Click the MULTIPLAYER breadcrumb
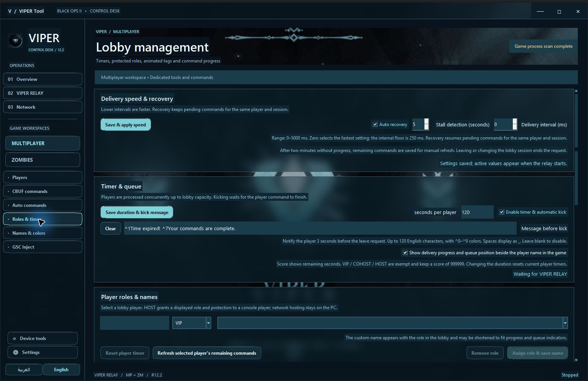The height and width of the screenshot is (381, 588). (x=126, y=32)
